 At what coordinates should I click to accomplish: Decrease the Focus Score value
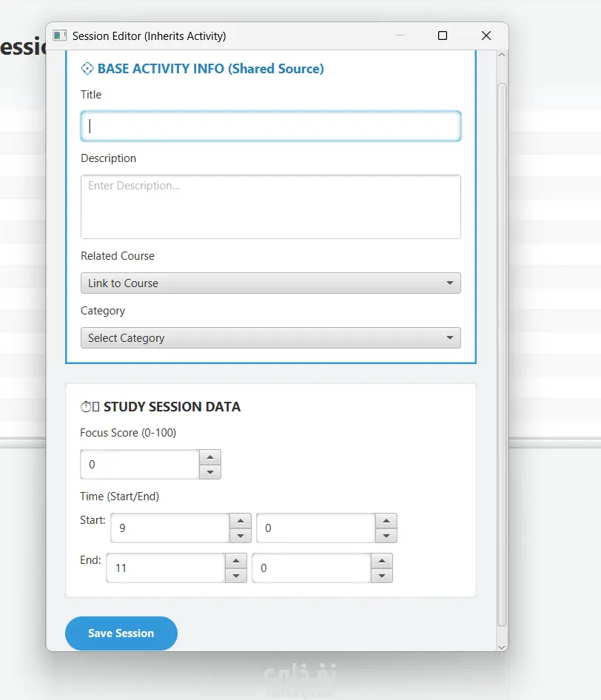(210, 472)
